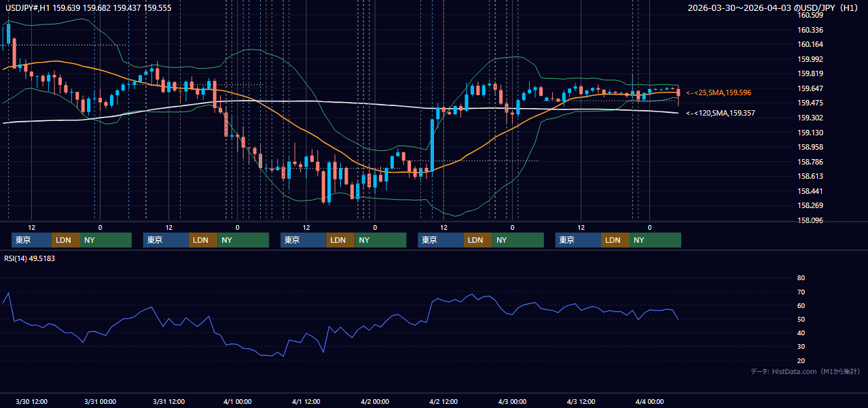Image resolution: width=868 pixels, height=408 pixels.
Task: Click price axis value 159.819
Action: pyautogui.click(x=810, y=73)
